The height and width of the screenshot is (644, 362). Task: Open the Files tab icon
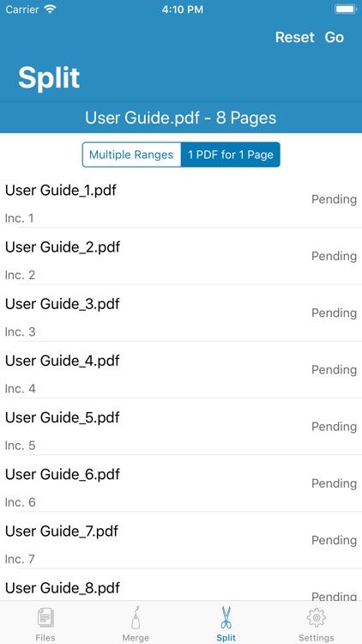(45, 618)
